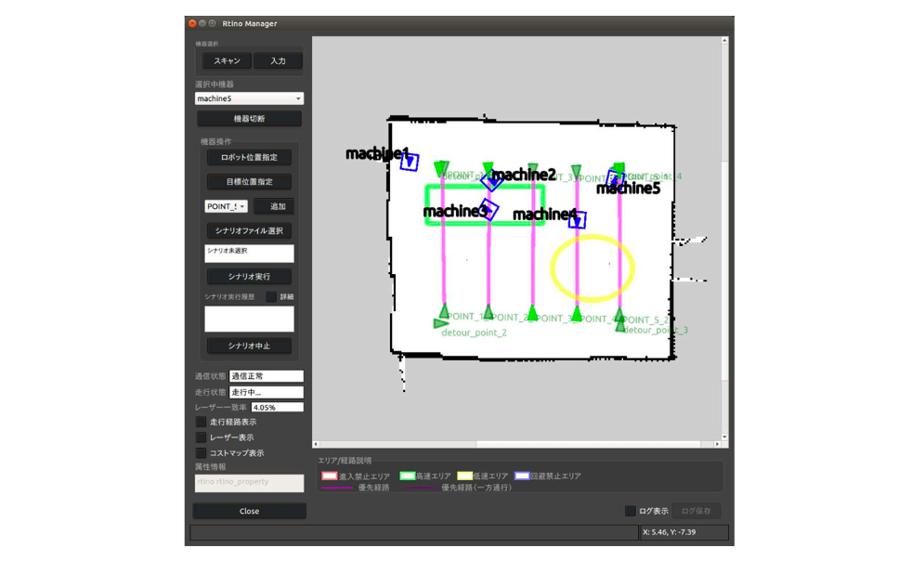Screen dimensions: 924x561
Task: Open the machine5 device selection dropdown
Action: coord(249,98)
